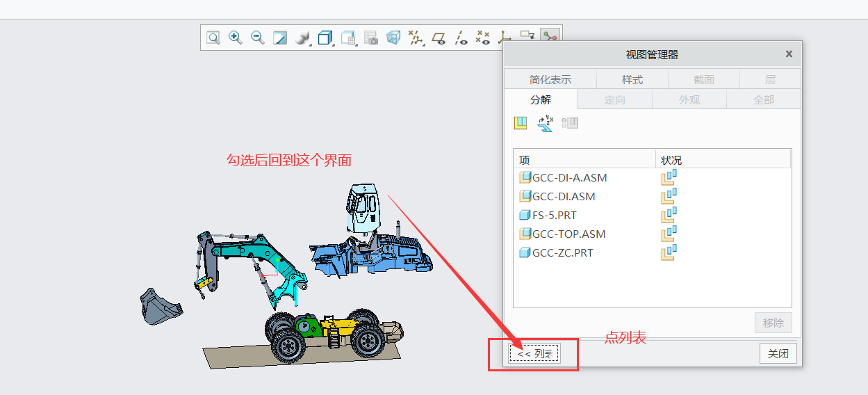Switch to the 全部 tab

764,99
